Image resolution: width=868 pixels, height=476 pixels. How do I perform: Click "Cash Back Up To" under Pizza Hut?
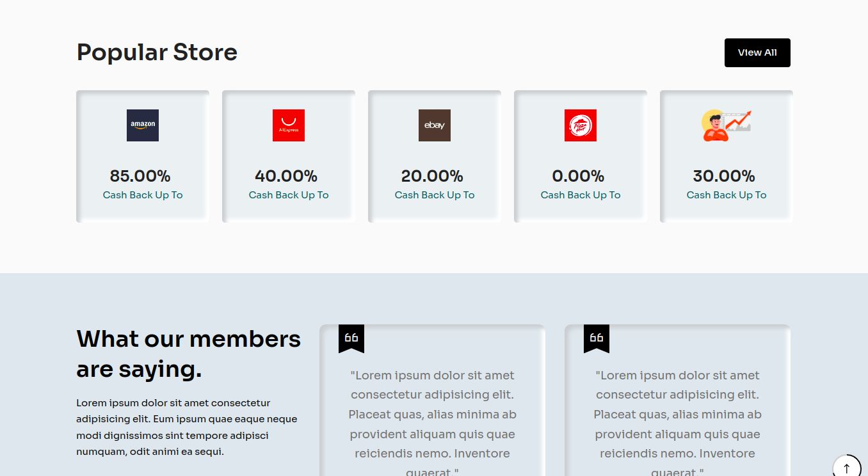click(581, 195)
